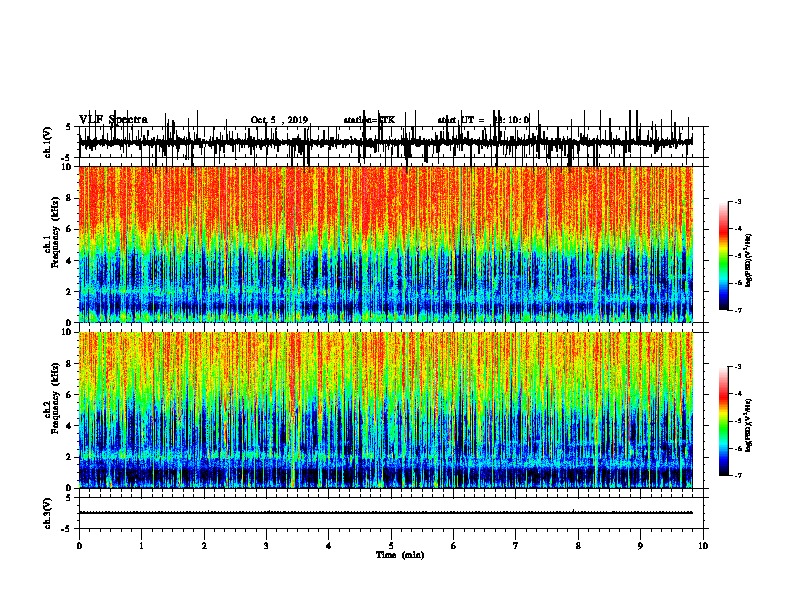Viewport: 792px width, 612px height.
Task: Click the "Time (min)" x-axis label
Action: (x=400, y=555)
